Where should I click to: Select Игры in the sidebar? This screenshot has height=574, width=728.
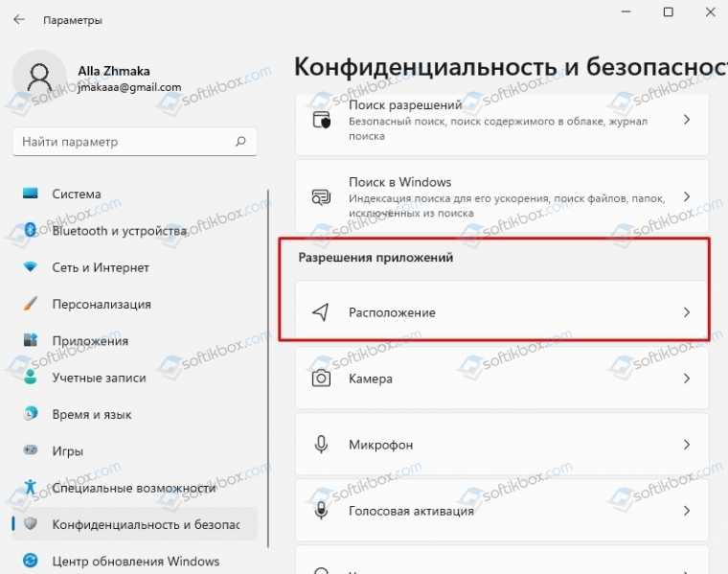pyautogui.click(x=135, y=450)
